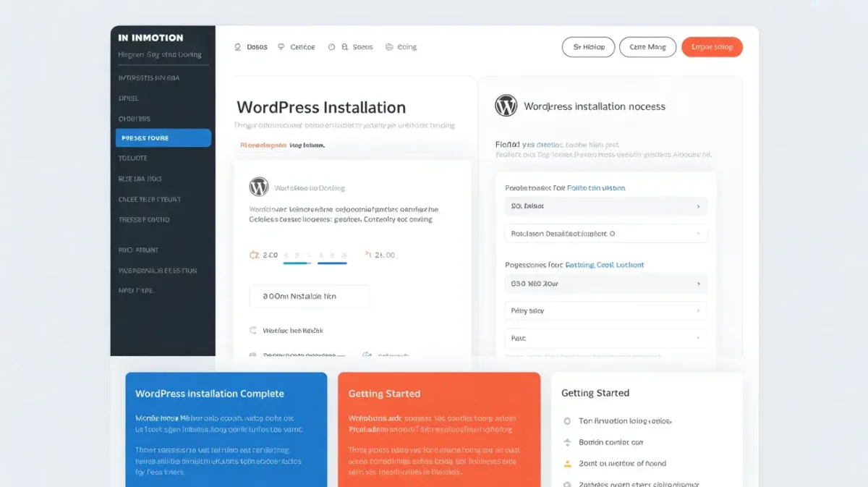
Task: Select the highlighted blue sidebar menu item
Action: (163, 138)
